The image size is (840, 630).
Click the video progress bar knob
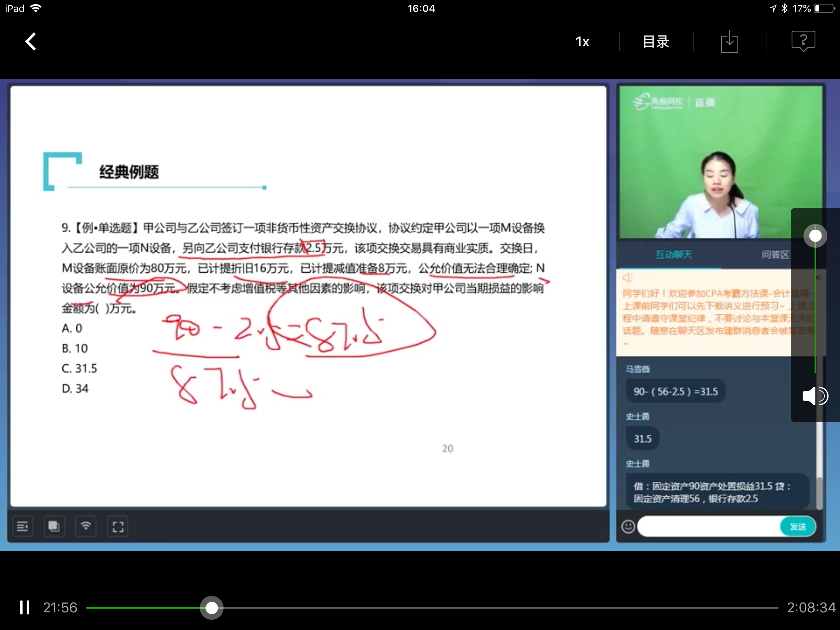211,608
